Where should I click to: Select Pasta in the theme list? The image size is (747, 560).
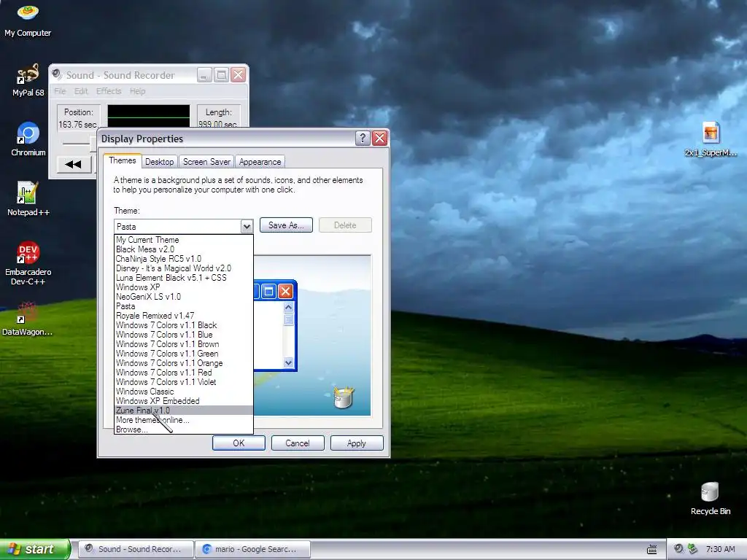click(183, 306)
